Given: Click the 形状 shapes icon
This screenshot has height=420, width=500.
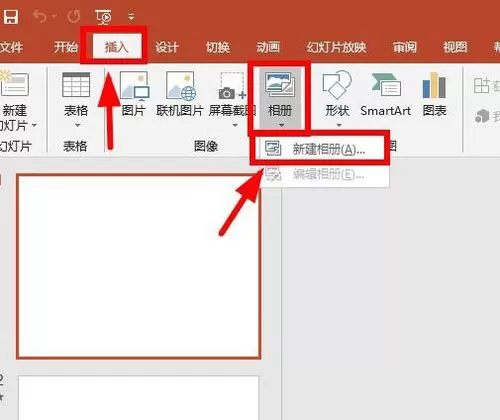Looking at the screenshot, I should point(337,85).
